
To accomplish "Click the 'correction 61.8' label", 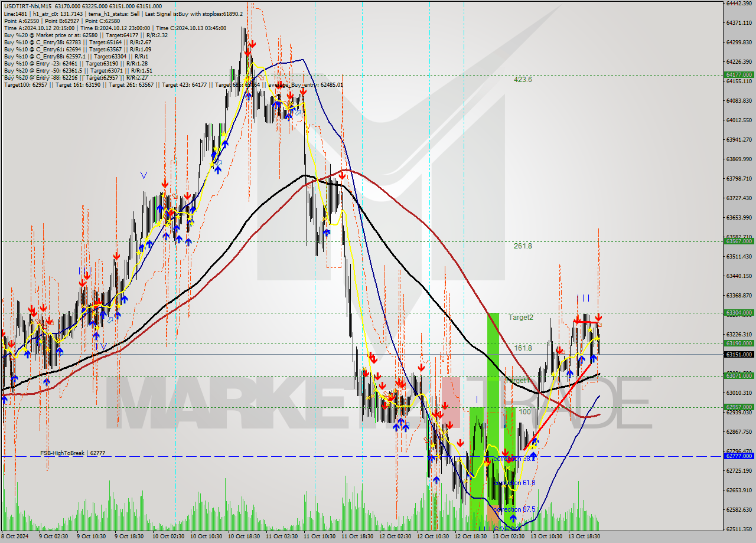I will click(514, 483).
